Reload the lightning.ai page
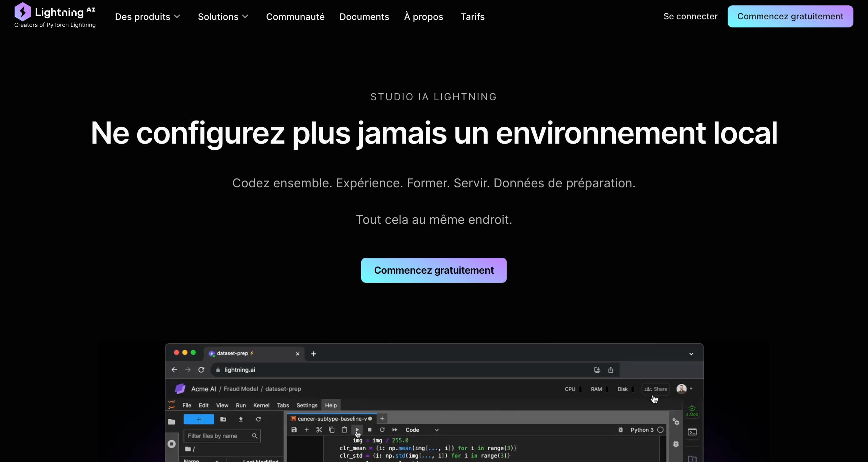This screenshot has width=868, height=462. click(x=201, y=370)
